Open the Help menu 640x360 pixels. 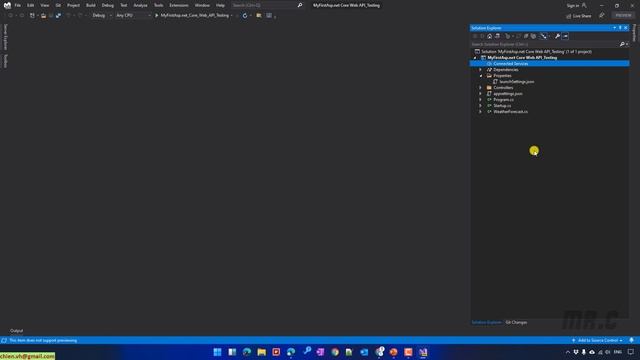tap(220, 5)
